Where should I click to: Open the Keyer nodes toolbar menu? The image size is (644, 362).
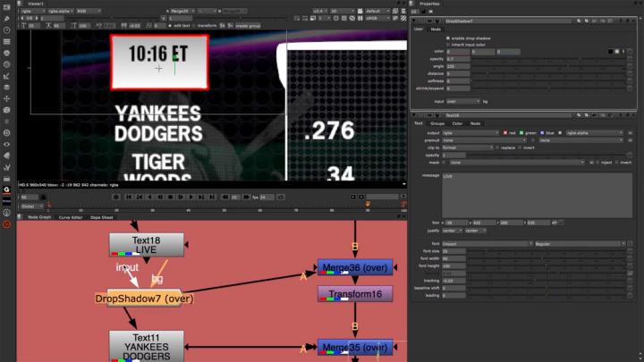(6, 76)
